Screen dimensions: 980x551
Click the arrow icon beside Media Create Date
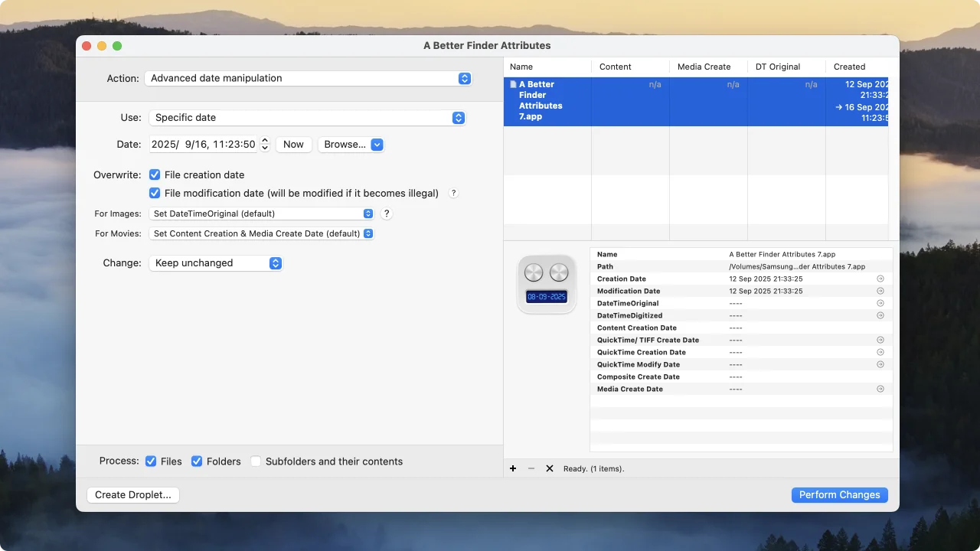[880, 389]
